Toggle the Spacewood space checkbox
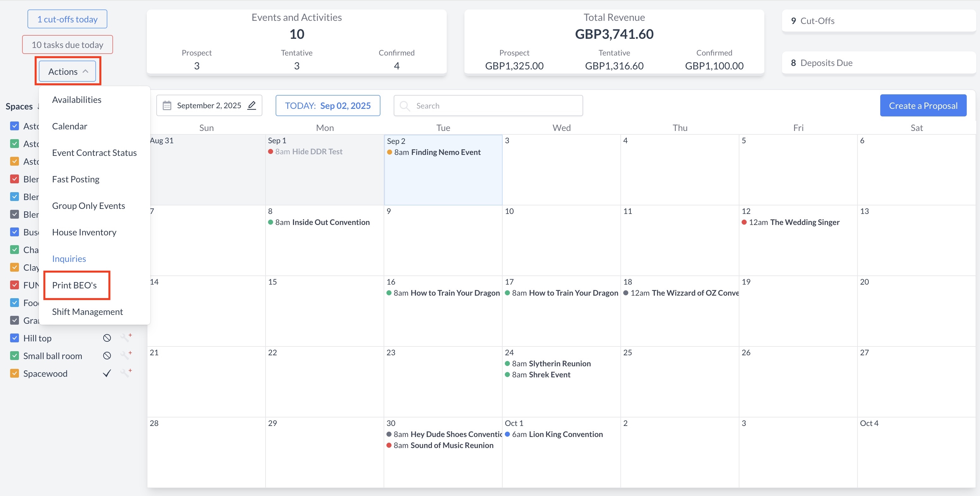Screen dimensions: 980x496 [x=15, y=373]
